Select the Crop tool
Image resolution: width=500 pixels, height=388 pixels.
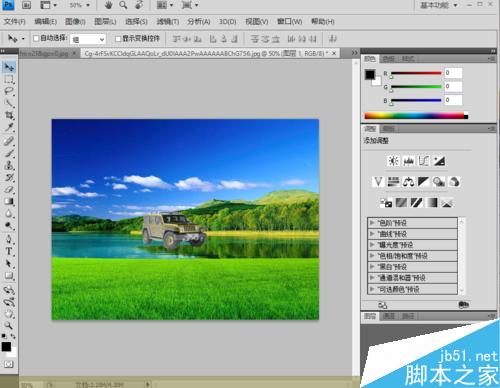pyautogui.click(x=9, y=115)
